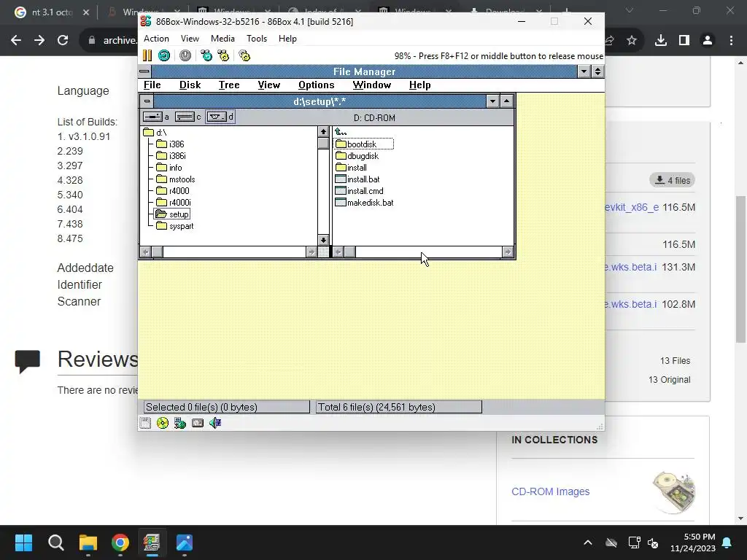747x560 pixels.
Task: Select the dbugdisk folder
Action: tap(357, 156)
